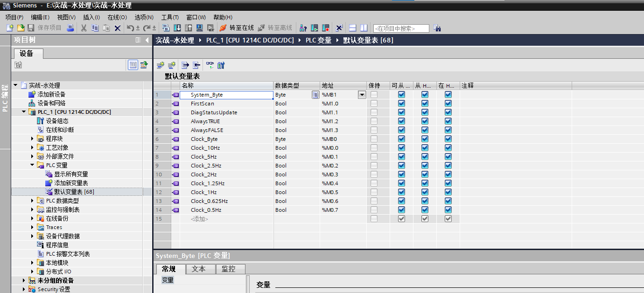
Task: Open 设备组态 in the tree
Action: pos(57,121)
